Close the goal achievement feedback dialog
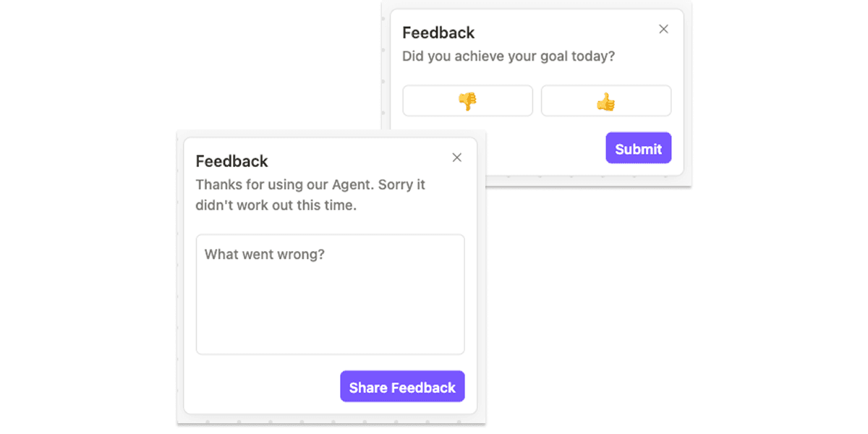The height and width of the screenshot is (434, 868). click(663, 29)
